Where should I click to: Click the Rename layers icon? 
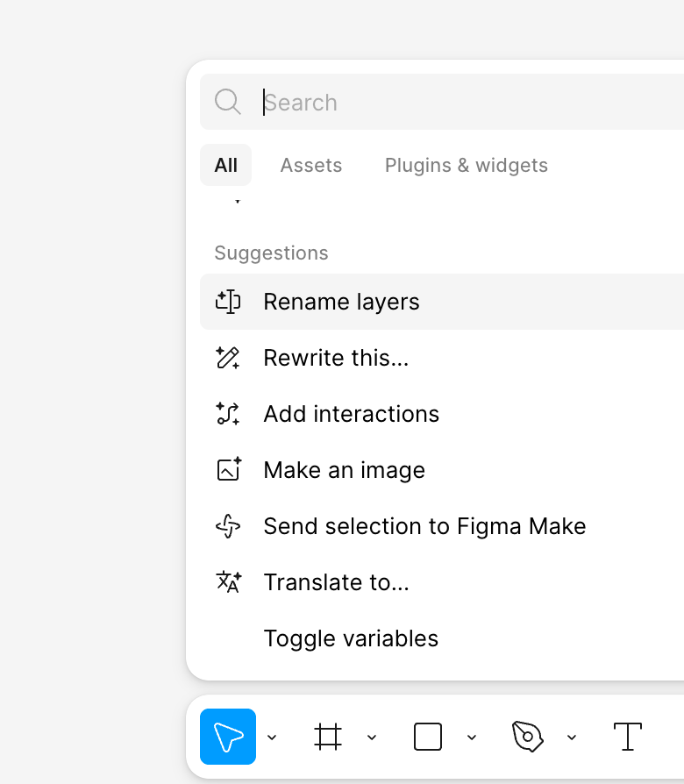[x=228, y=302]
